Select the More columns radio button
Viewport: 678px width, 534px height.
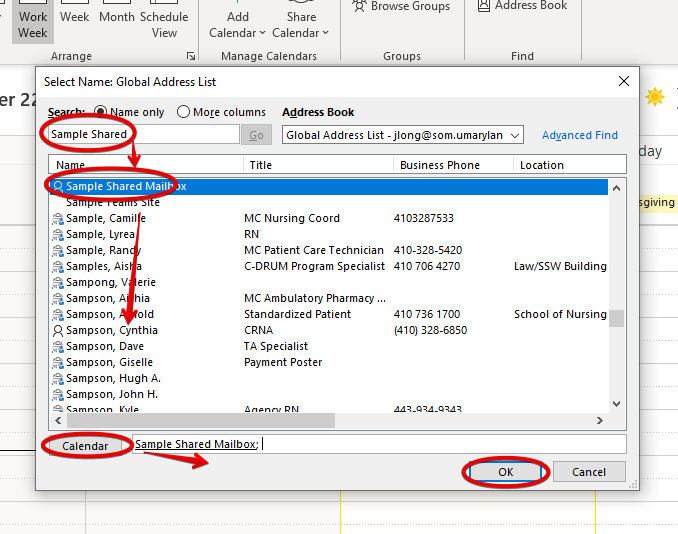183,112
